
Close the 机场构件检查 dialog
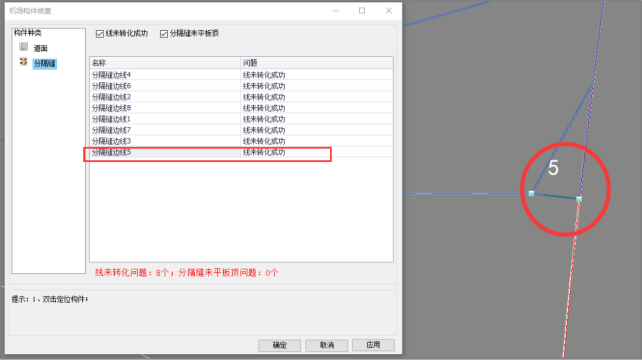point(389,11)
